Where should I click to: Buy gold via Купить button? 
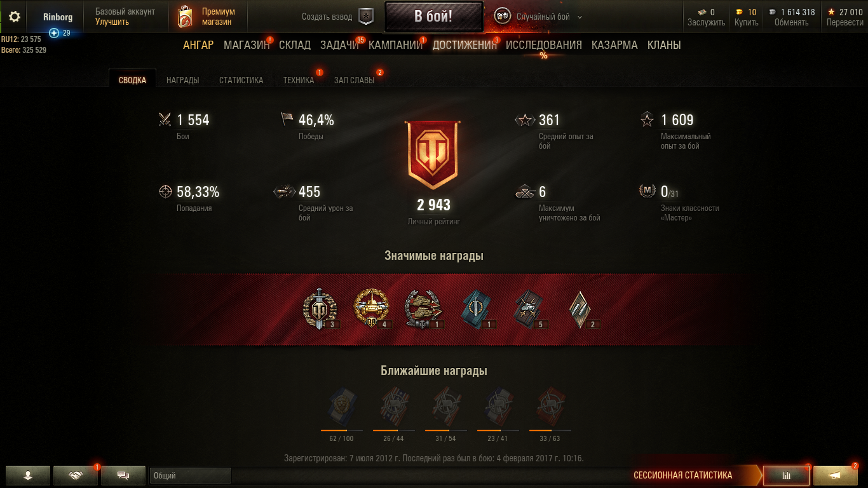click(x=746, y=22)
